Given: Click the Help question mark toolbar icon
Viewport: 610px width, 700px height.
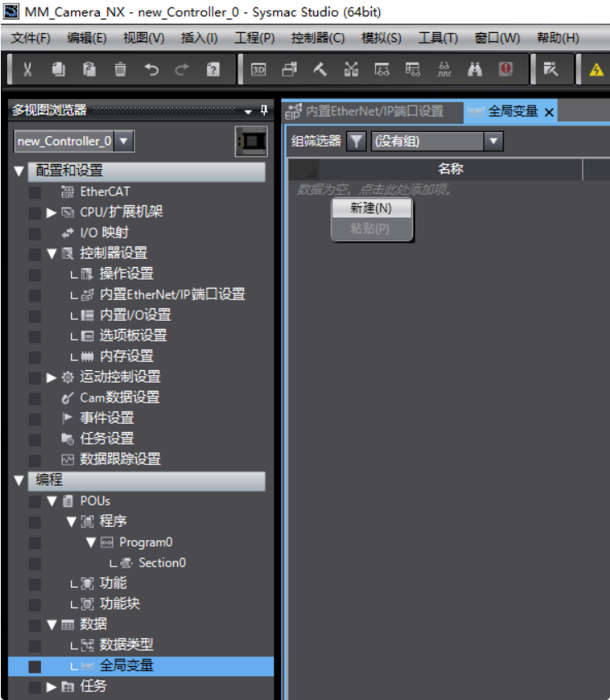Looking at the screenshot, I should 213,69.
